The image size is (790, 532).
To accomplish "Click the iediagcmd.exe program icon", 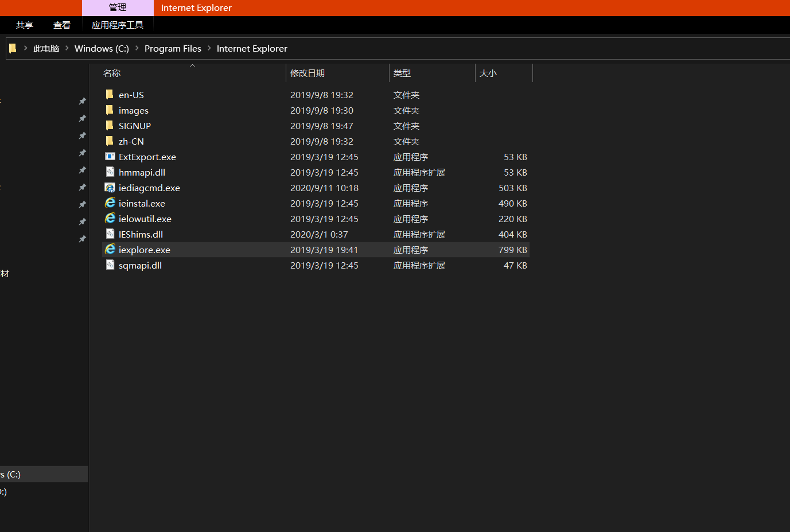I will click(x=110, y=188).
